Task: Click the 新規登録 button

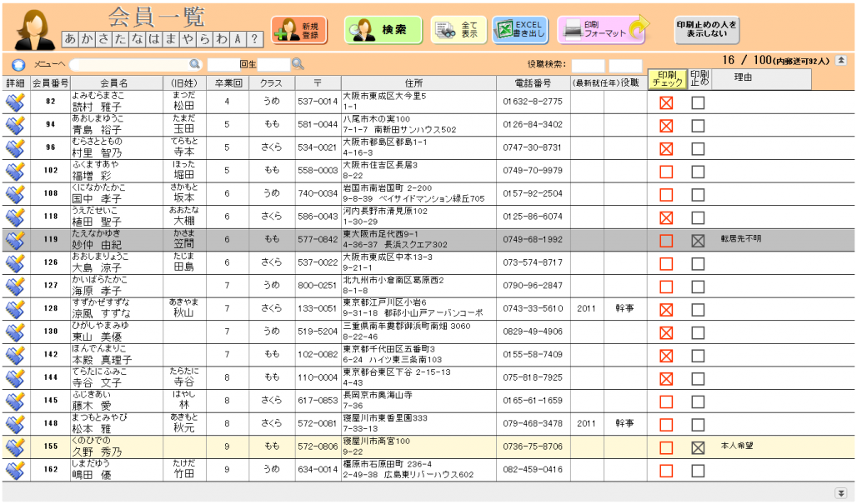Action: coord(299,30)
